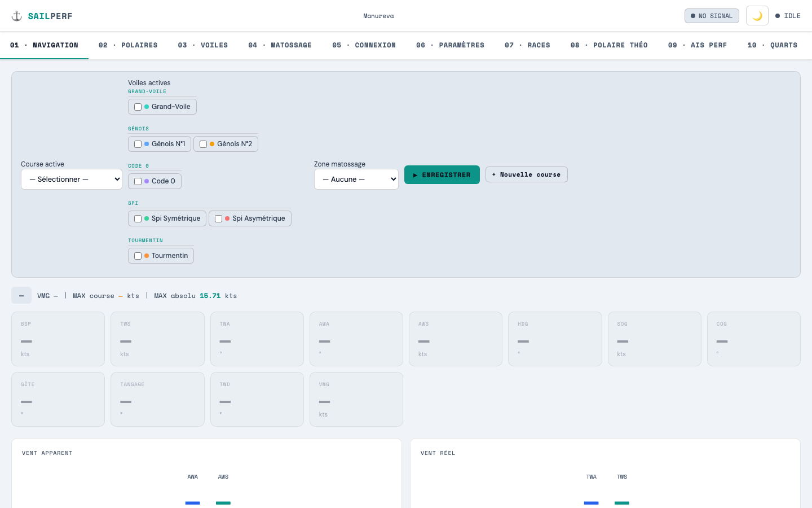Click the green TWS legend marker
The width and height of the screenshot is (812, 508).
(622, 502)
